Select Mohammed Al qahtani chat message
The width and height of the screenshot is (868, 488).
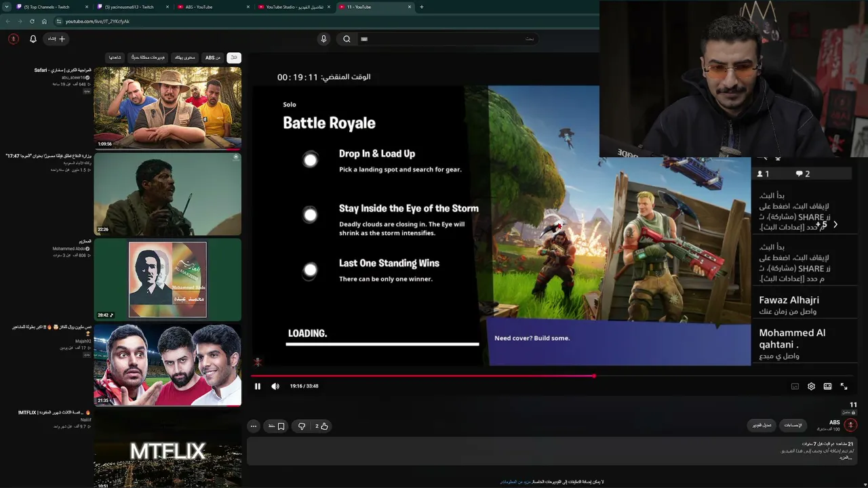804,344
